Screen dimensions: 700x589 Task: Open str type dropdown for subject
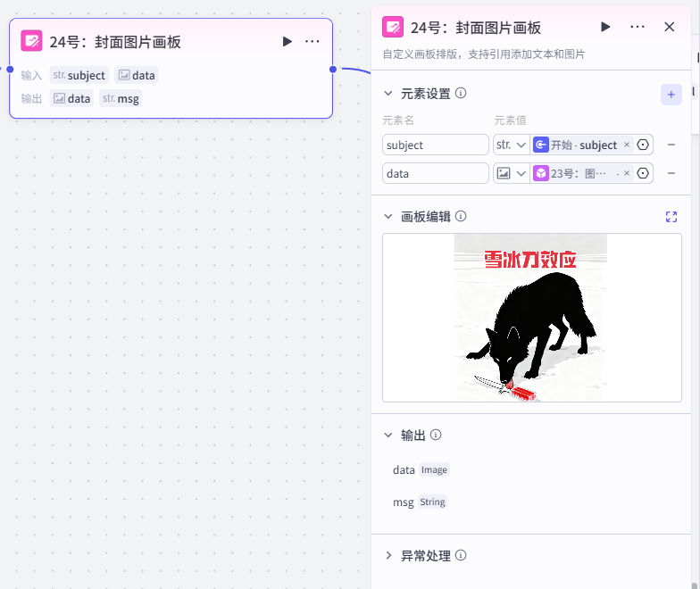click(511, 145)
